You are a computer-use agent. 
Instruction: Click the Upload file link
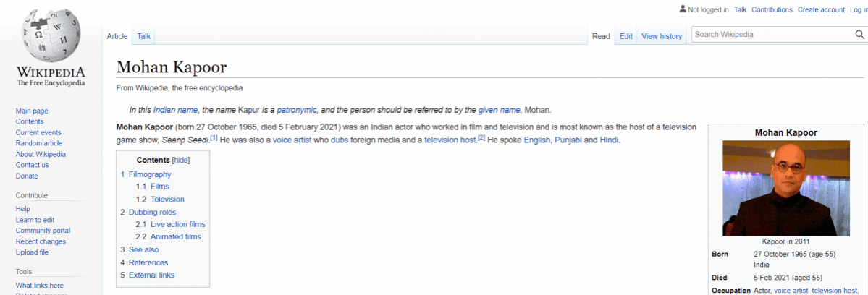[x=32, y=252]
